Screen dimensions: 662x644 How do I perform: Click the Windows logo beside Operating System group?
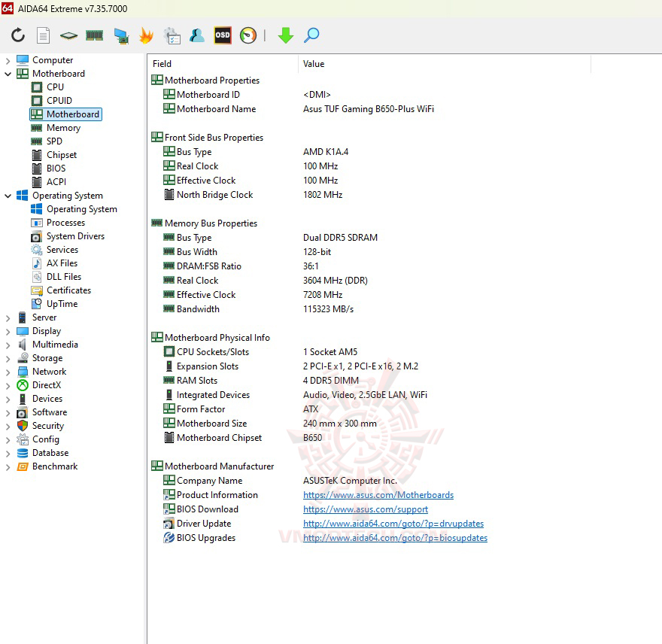click(23, 196)
